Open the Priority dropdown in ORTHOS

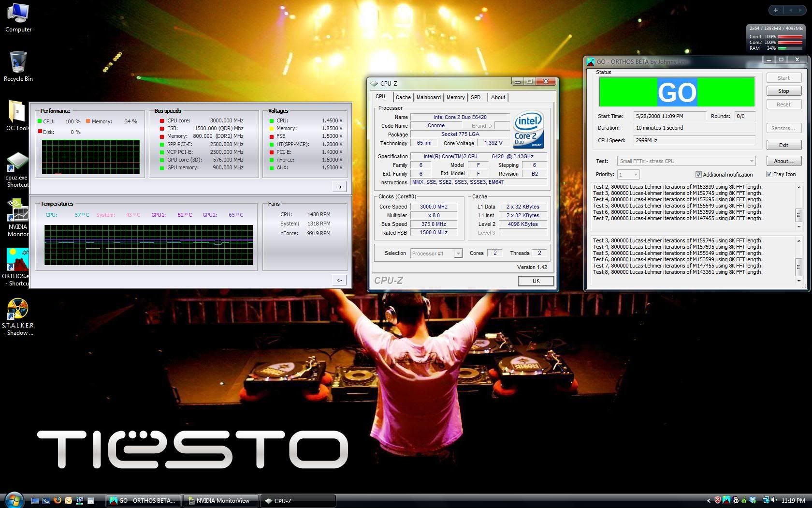click(635, 175)
